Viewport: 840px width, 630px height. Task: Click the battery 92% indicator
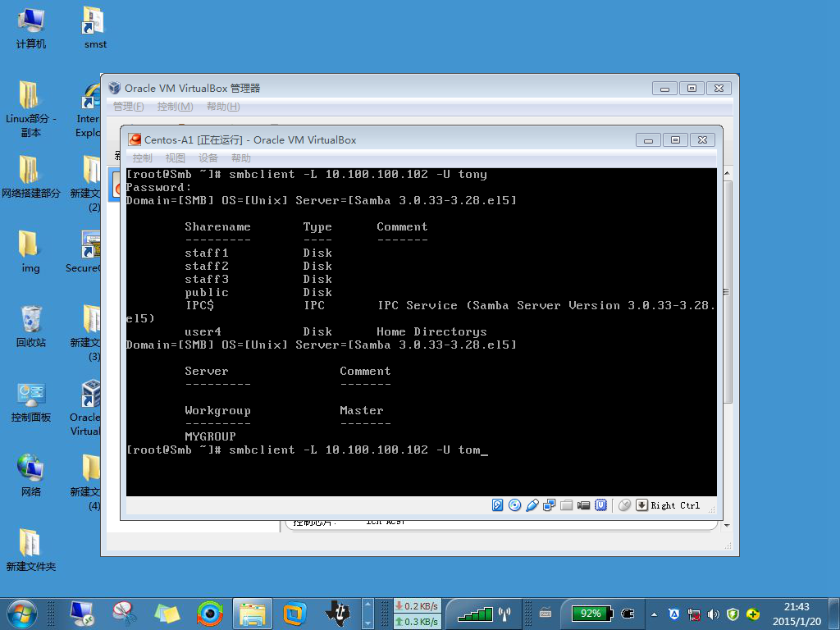point(591,614)
